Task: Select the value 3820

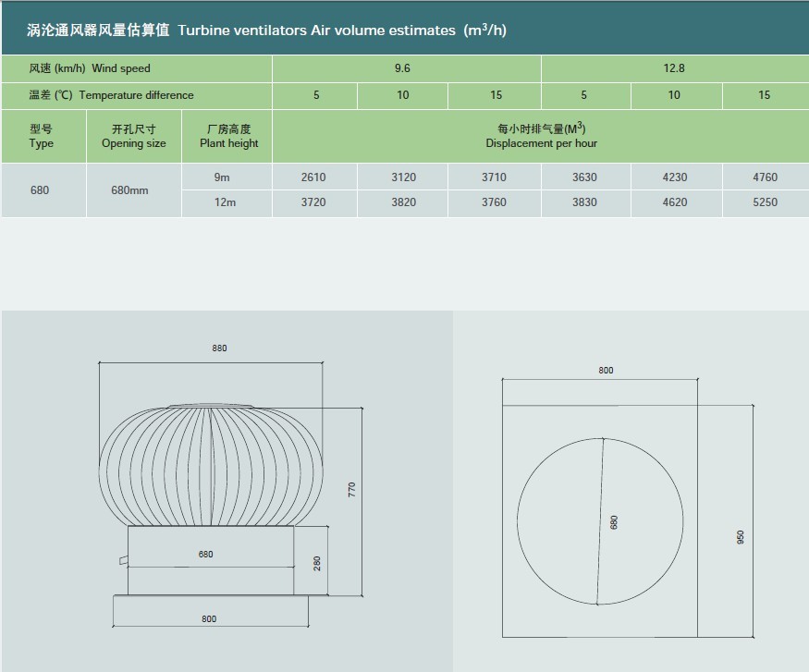Action: click(x=403, y=202)
